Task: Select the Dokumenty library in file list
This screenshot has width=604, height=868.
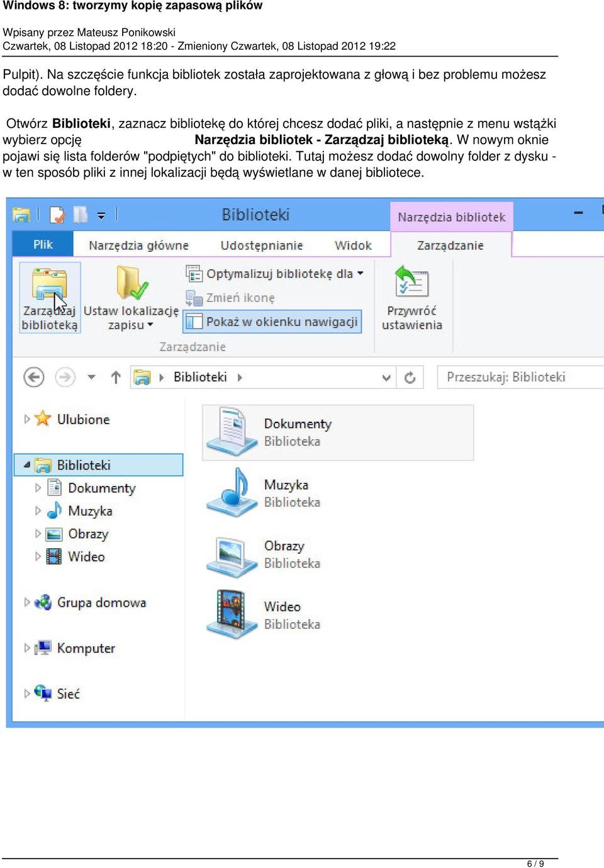Action: [338, 432]
